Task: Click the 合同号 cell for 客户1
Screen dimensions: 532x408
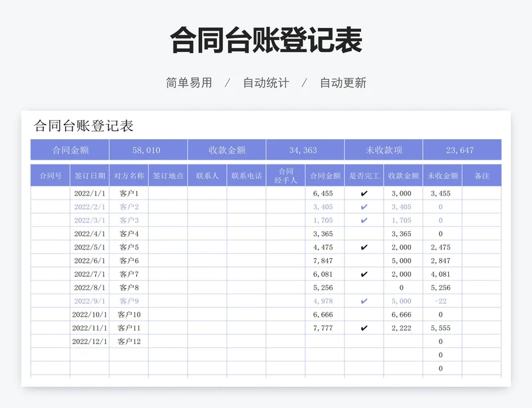Action: [x=51, y=193]
